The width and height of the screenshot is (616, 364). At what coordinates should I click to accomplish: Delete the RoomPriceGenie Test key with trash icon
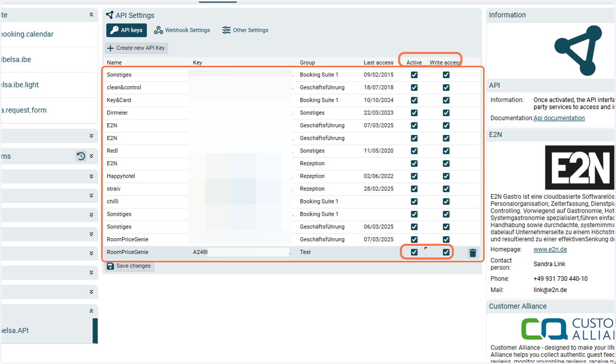click(473, 253)
